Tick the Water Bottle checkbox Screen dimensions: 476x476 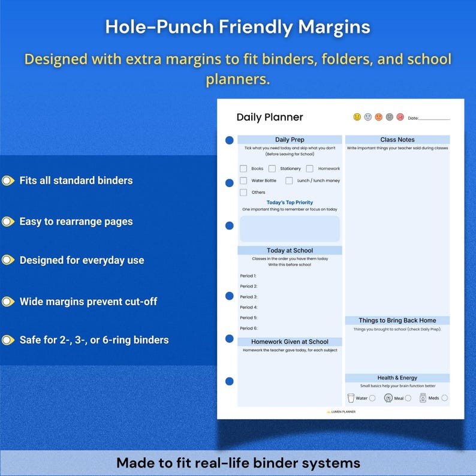243,180
